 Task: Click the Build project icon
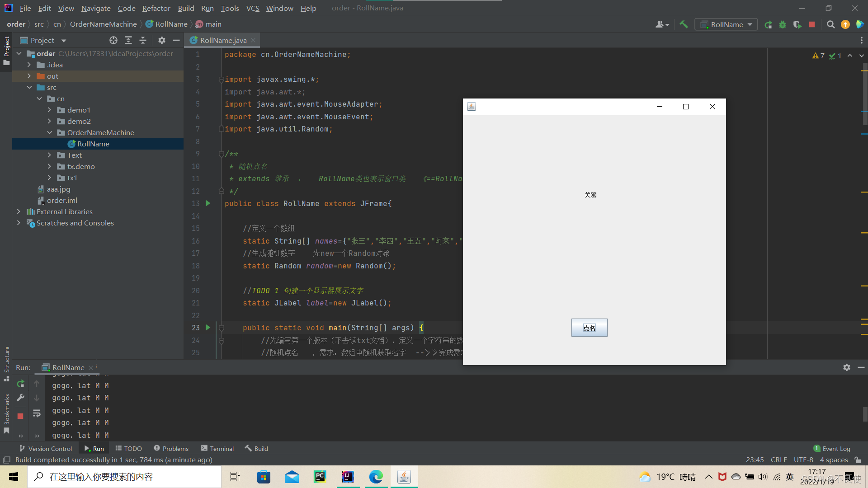click(x=685, y=24)
